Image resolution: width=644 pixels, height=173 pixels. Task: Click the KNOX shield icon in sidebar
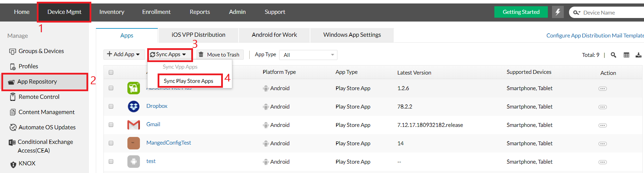pyautogui.click(x=13, y=164)
